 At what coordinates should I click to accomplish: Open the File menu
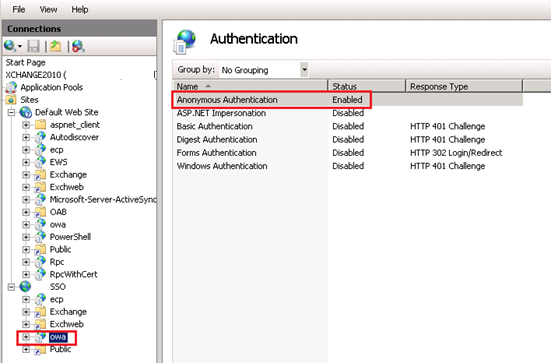point(19,9)
